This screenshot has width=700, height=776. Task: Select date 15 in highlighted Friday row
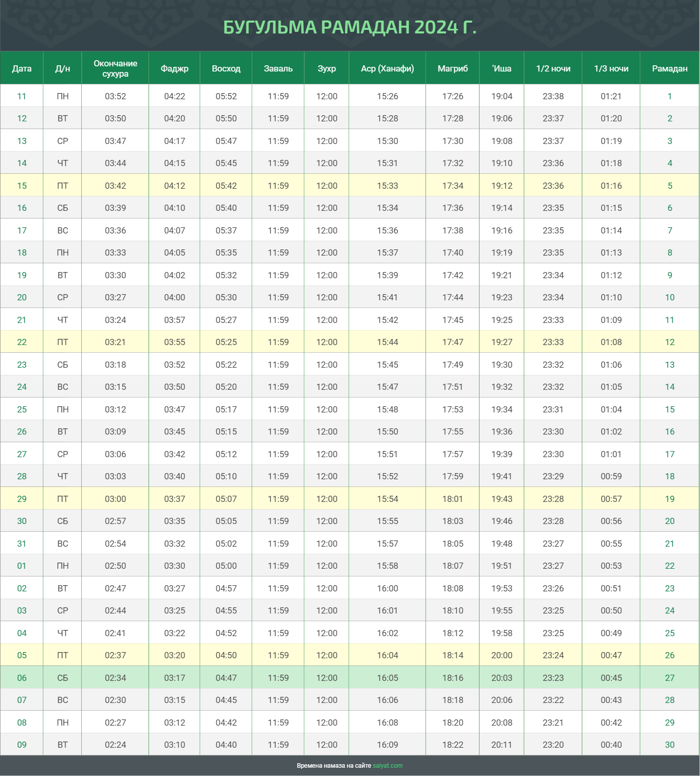tap(22, 186)
